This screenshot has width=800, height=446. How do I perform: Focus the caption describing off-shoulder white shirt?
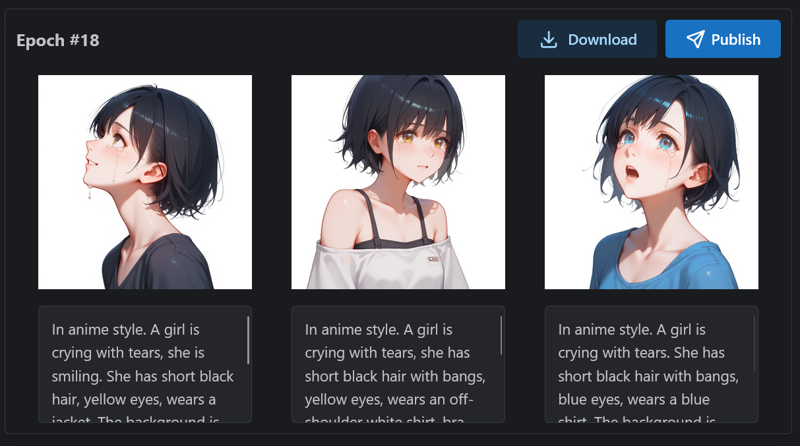[x=398, y=364]
